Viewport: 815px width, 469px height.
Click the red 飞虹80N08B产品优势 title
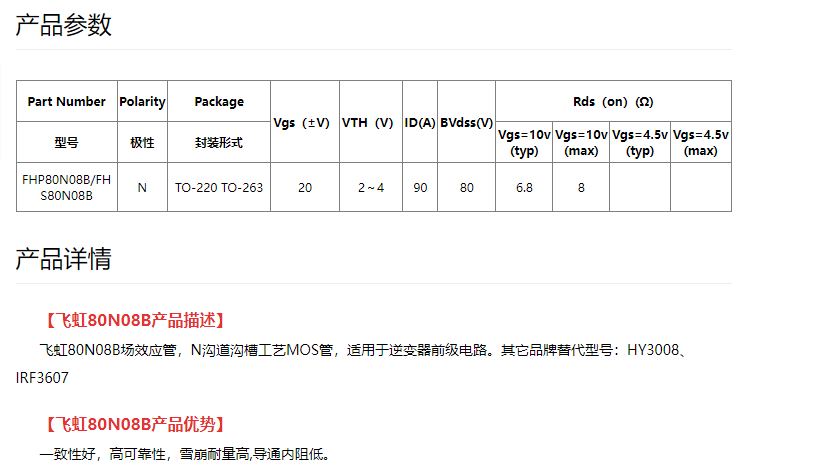pos(134,424)
